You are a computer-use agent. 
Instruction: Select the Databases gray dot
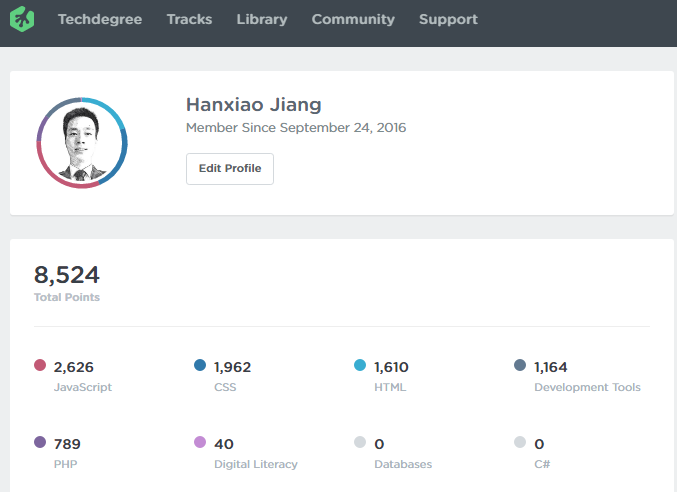click(x=360, y=442)
